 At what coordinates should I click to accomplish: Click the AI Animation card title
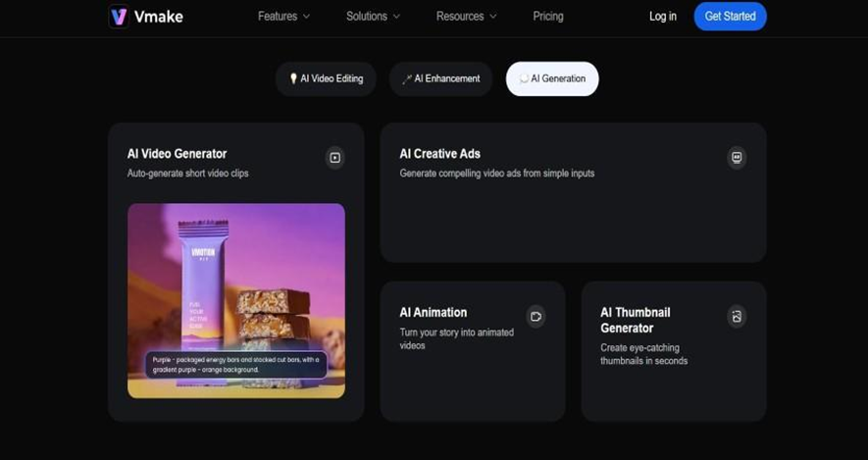click(433, 312)
